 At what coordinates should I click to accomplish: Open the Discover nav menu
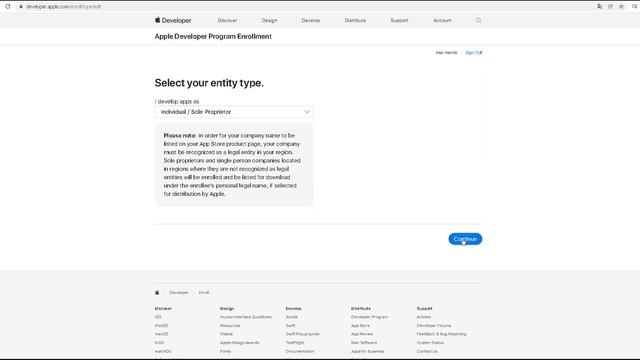coord(227,20)
